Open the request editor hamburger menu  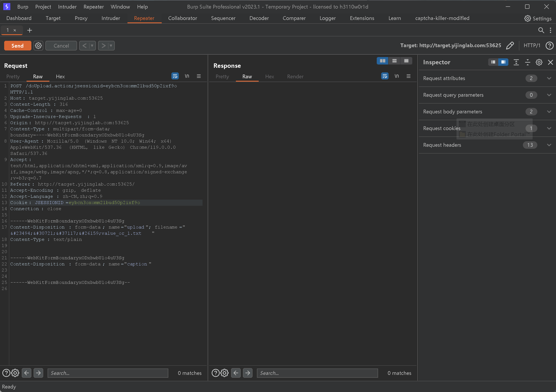click(199, 76)
